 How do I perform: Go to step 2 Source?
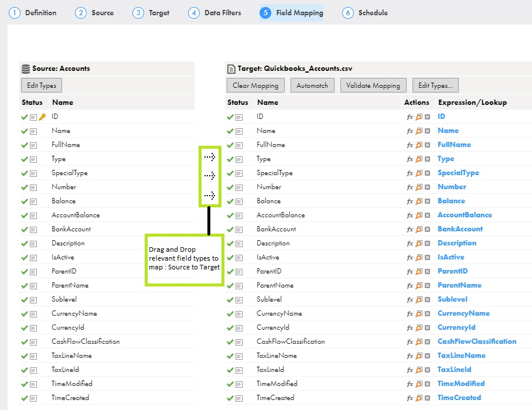94,13
